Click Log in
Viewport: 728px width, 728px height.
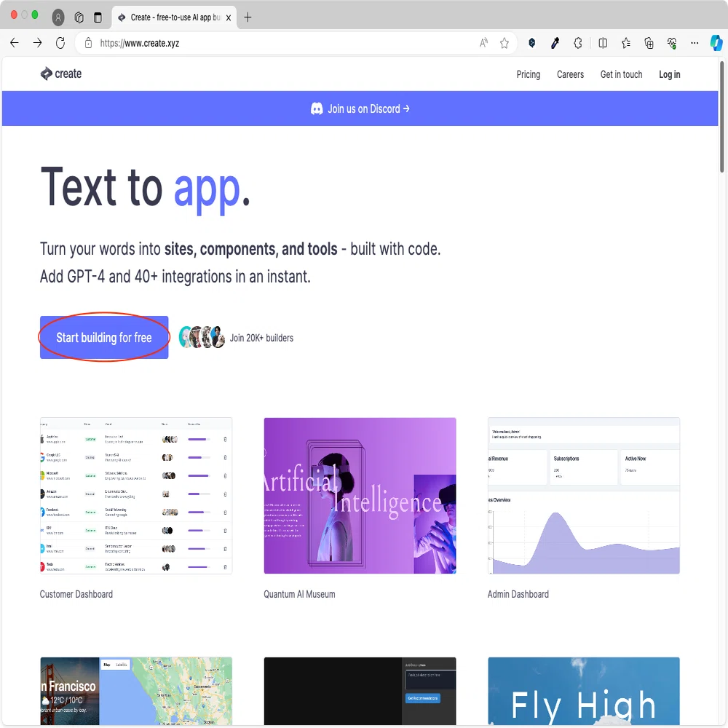[670, 74]
